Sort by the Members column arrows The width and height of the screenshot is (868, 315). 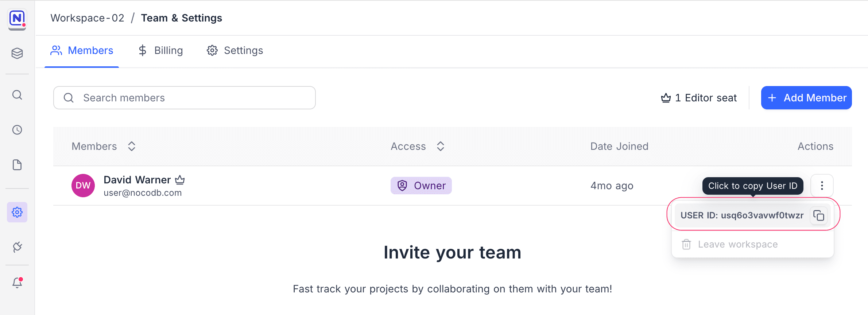point(132,146)
